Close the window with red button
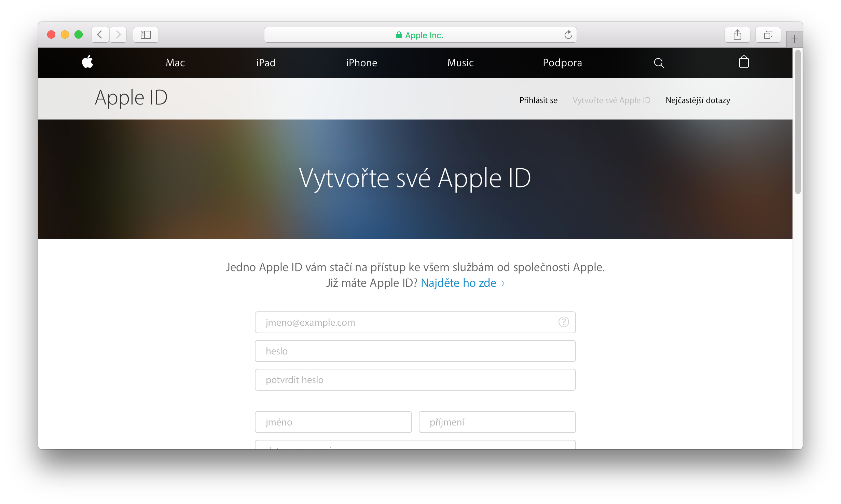Image resolution: width=841 pixels, height=504 pixels. point(51,35)
